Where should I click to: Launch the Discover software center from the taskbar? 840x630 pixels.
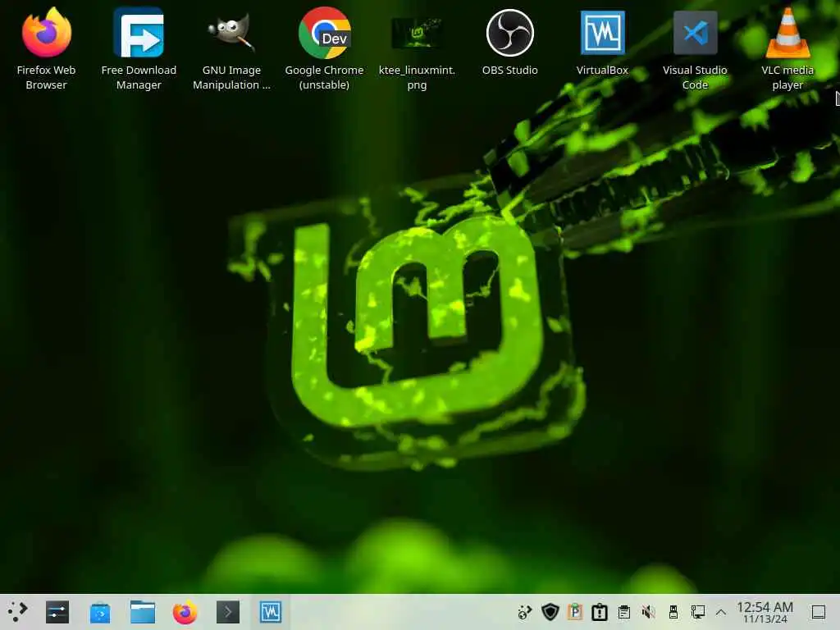[x=99, y=612]
